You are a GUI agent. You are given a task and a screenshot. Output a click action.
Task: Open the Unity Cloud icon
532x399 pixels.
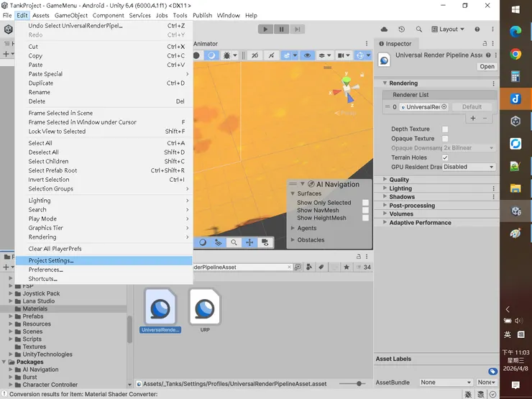[384, 29]
